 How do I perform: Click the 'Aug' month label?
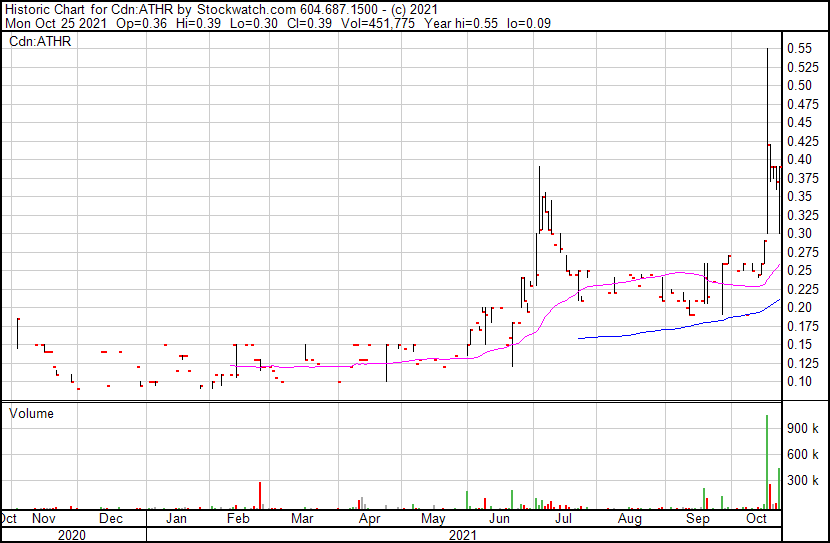pyautogui.click(x=629, y=518)
